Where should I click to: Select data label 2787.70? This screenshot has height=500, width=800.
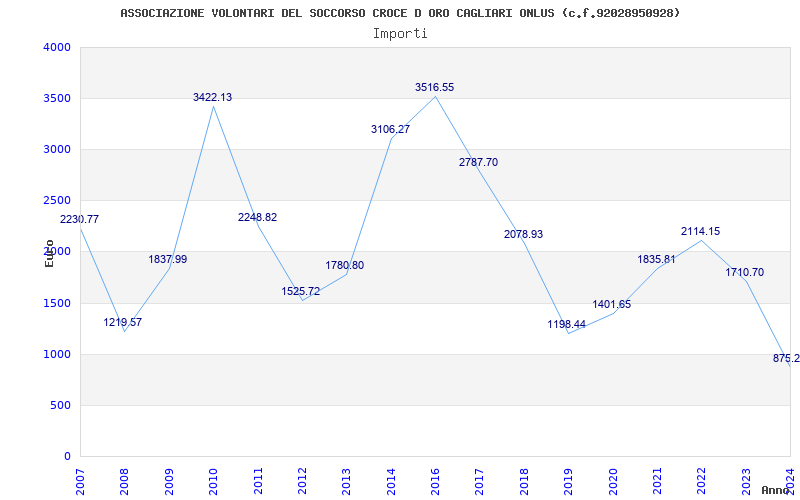[479, 162]
